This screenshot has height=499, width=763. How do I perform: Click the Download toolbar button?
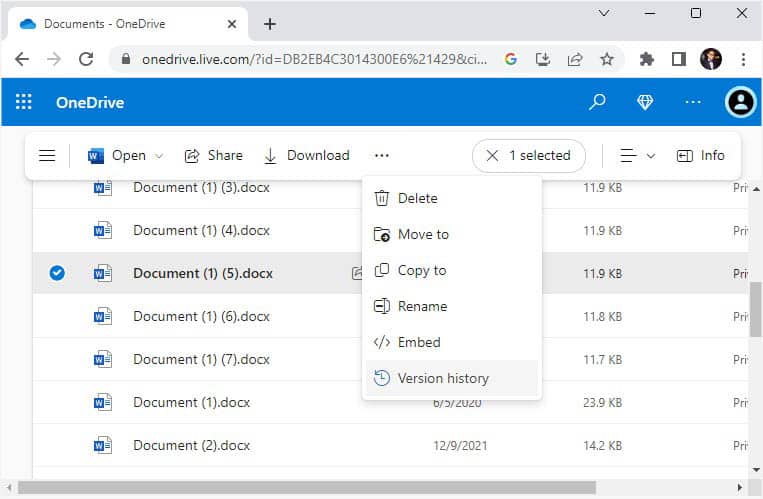pos(306,156)
